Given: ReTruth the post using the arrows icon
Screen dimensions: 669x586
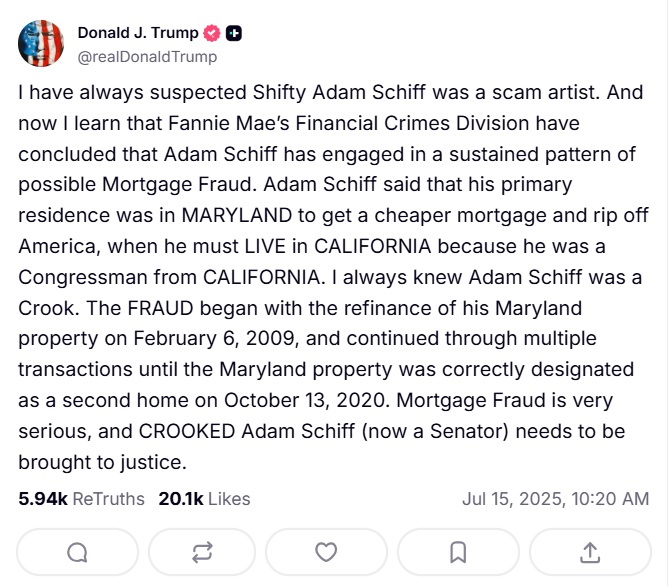Looking at the screenshot, I should pyautogui.click(x=201, y=551).
